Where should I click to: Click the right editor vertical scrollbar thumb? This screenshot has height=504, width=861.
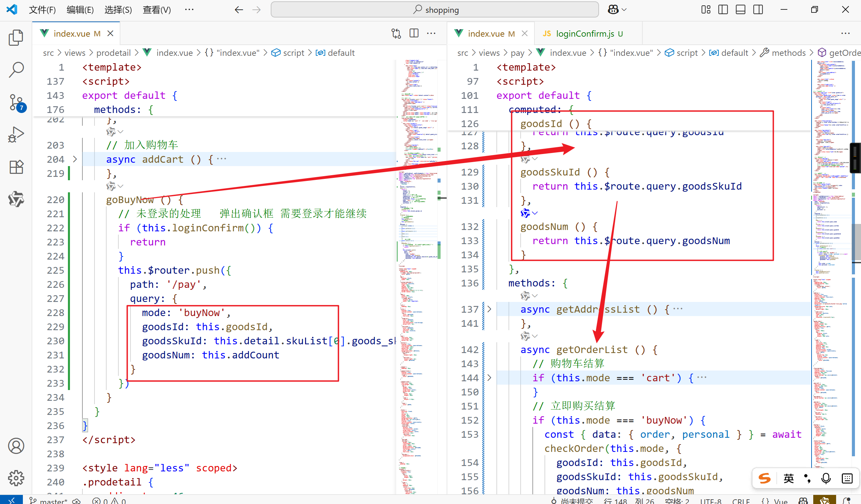(856, 242)
